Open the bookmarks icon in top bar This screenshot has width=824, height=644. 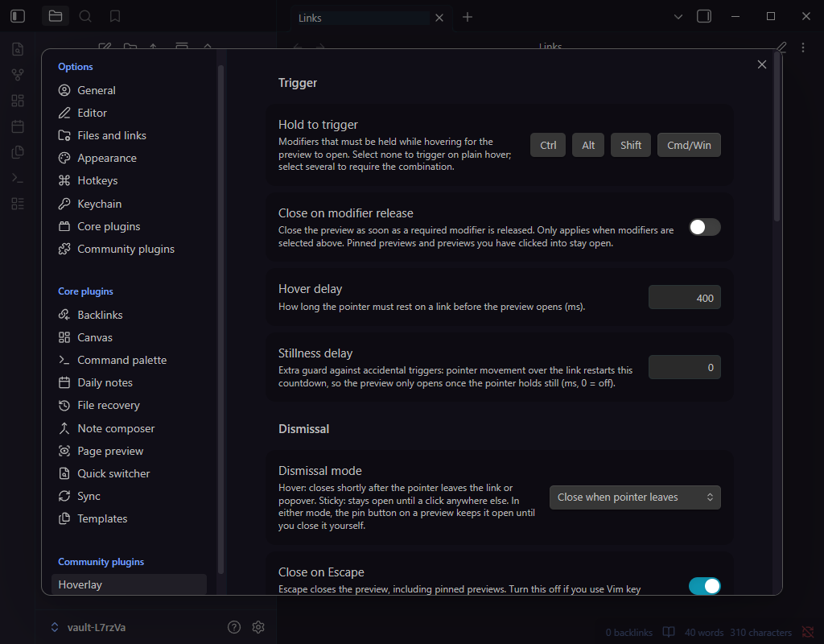(x=115, y=16)
